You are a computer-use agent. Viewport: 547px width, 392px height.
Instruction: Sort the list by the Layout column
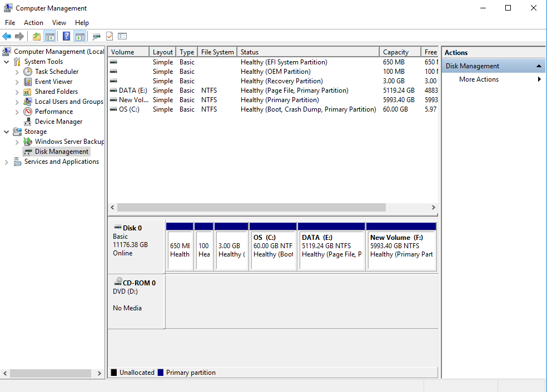(162, 52)
